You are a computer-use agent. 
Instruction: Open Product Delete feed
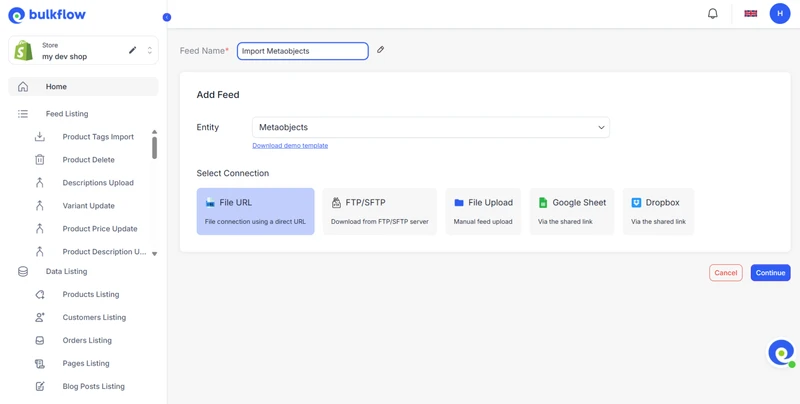(x=88, y=160)
